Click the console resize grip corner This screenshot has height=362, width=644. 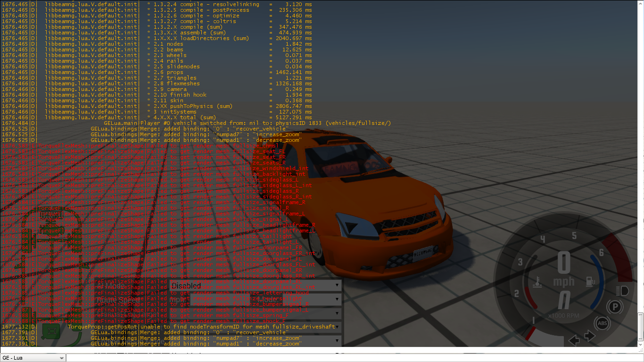click(x=641, y=350)
